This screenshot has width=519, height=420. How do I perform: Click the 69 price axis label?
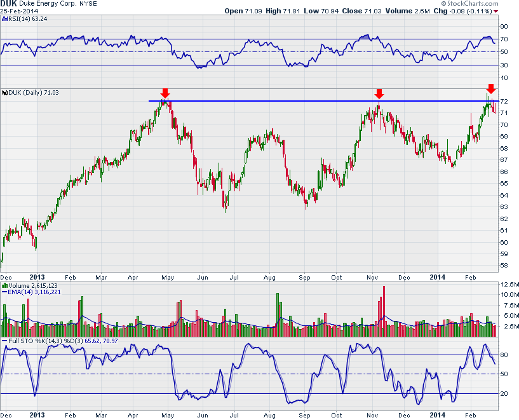pyautogui.click(x=504, y=137)
